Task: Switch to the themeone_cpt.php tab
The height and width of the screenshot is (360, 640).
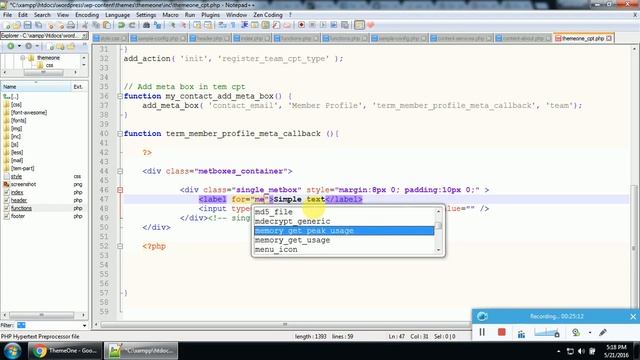Action: point(583,38)
